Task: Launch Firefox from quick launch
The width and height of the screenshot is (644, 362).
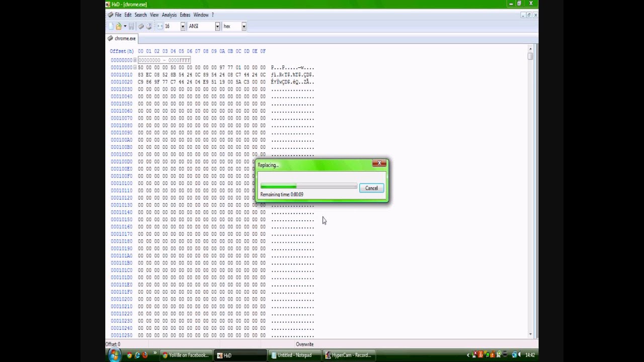Action: pos(145,355)
